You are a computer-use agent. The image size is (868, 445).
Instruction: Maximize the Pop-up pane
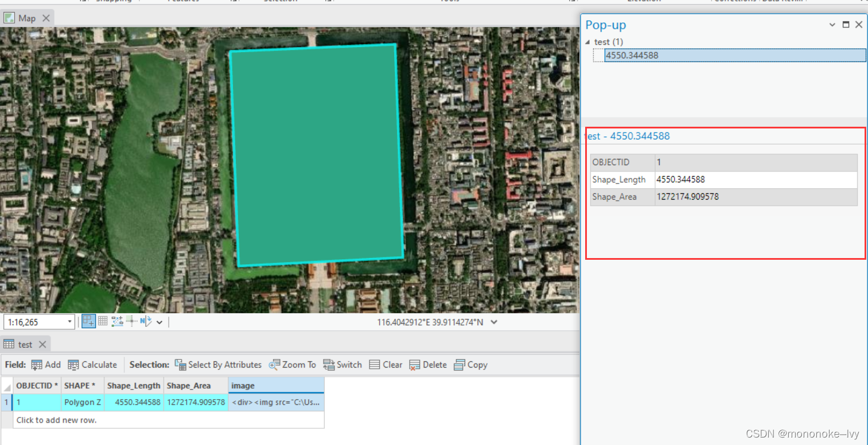846,25
